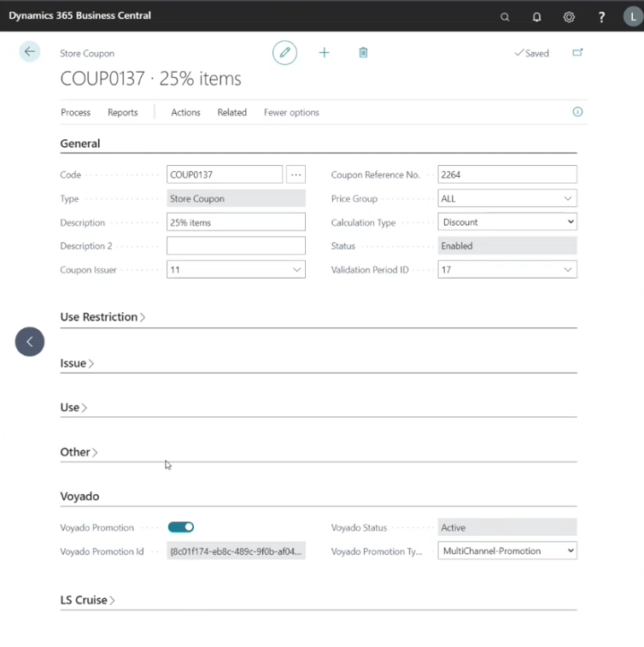Click the Coupon Reference No. field
644x647 pixels.
[x=507, y=174]
